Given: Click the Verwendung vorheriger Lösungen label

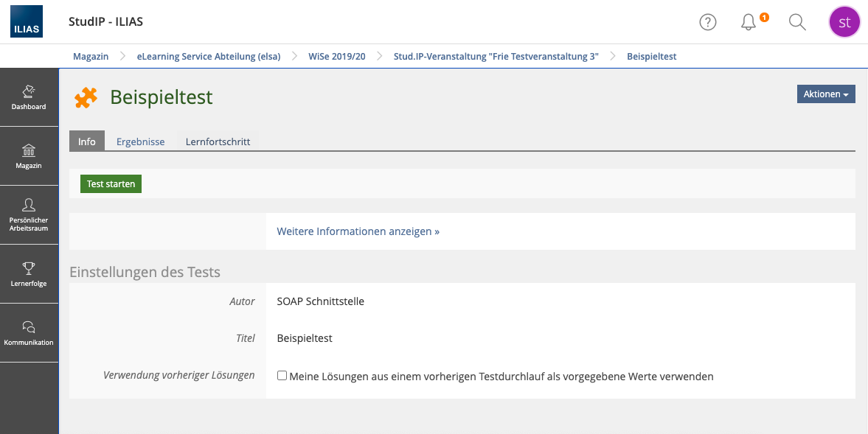Looking at the screenshot, I should coord(178,375).
